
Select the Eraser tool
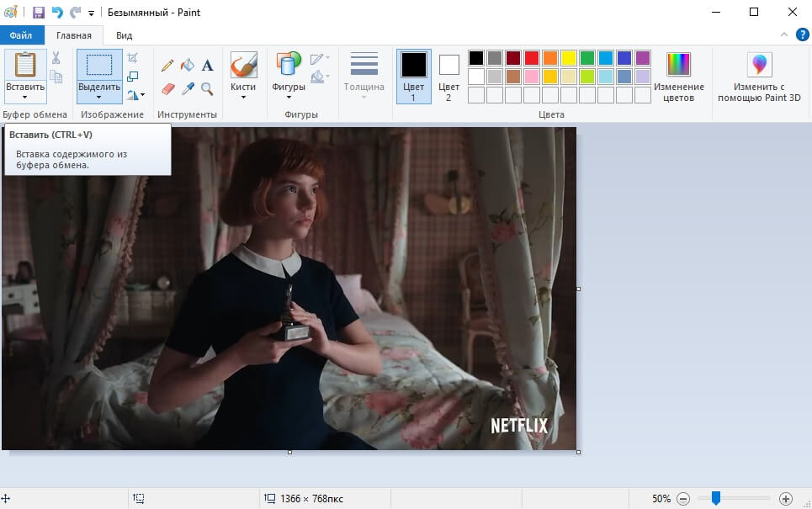click(x=167, y=88)
